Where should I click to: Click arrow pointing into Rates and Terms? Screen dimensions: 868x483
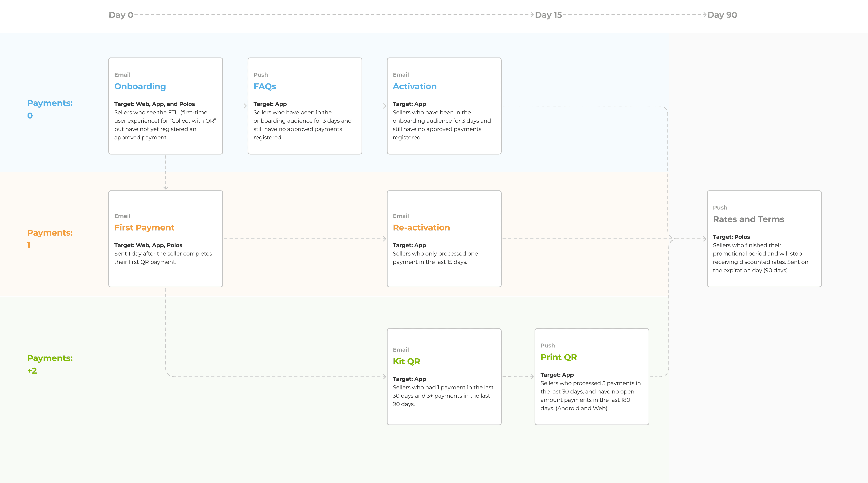(x=704, y=239)
